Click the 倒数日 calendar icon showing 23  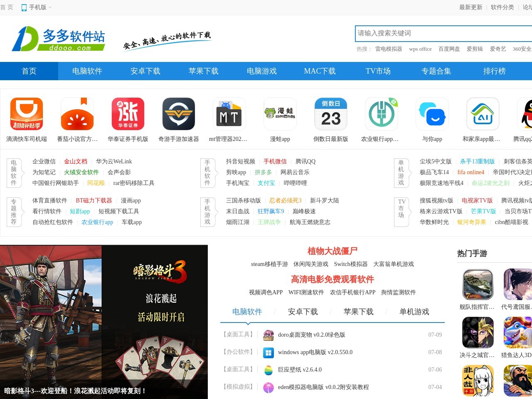[x=331, y=113]
